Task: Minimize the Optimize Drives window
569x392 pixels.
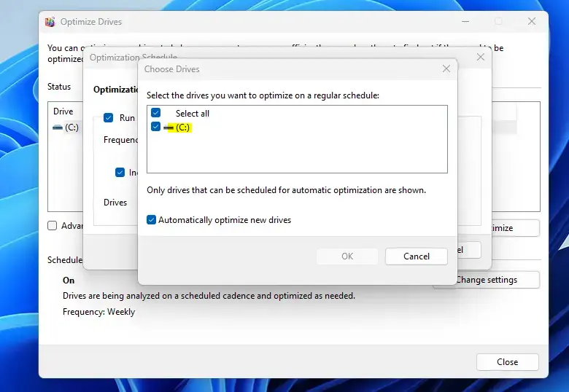Action: coord(465,21)
